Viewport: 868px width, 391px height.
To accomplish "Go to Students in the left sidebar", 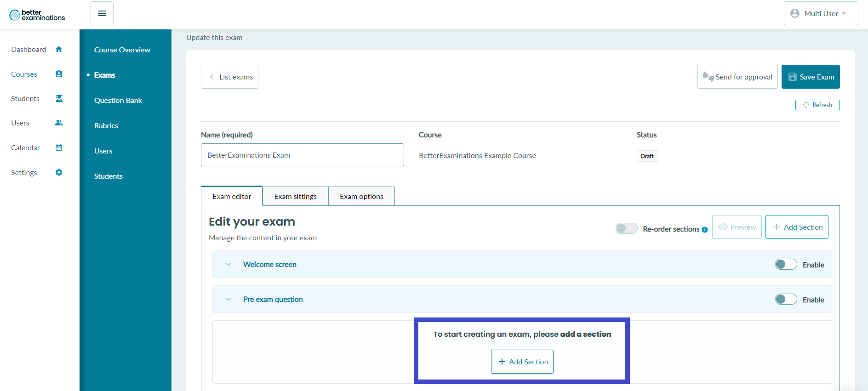I will pos(25,98).
